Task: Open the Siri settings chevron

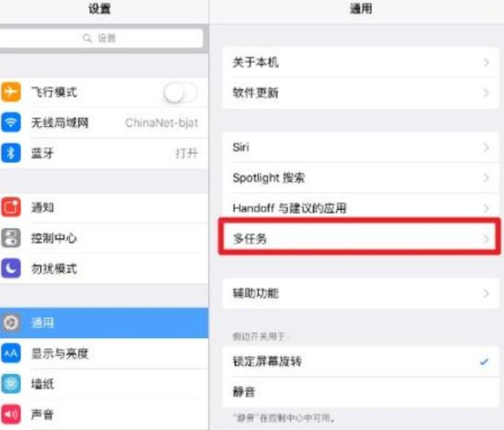Action: 486,148
